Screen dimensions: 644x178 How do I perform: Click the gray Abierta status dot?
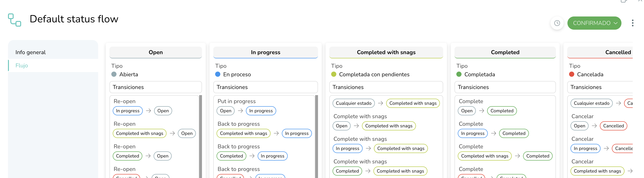[114, 74]
